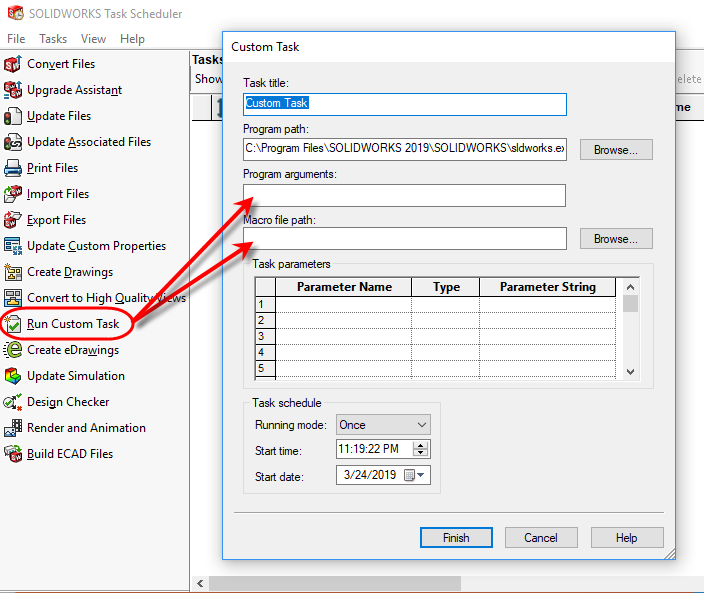Click the Macro file path input field
704x593 pixels.
(x=405, y=238)
